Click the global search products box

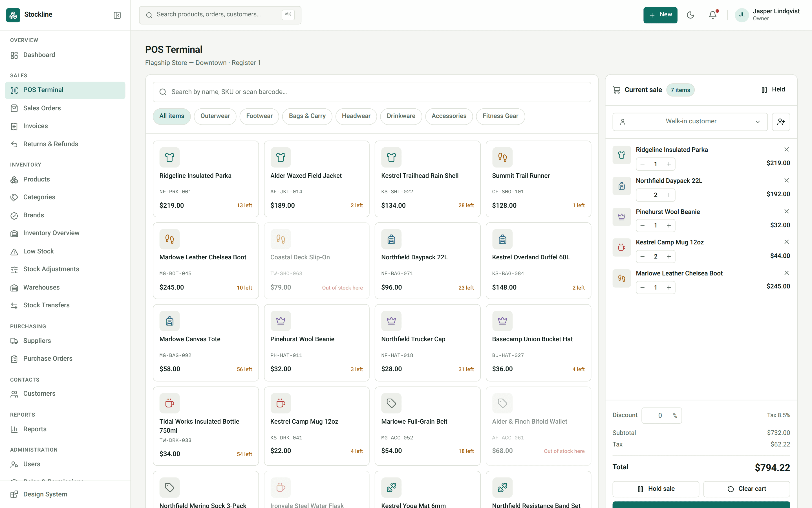point(220,15)
